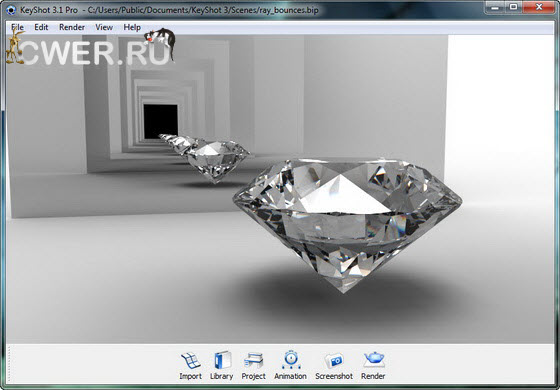560x390 pixels.
Task: Open the View menu
Action: (x=104, y=27)
